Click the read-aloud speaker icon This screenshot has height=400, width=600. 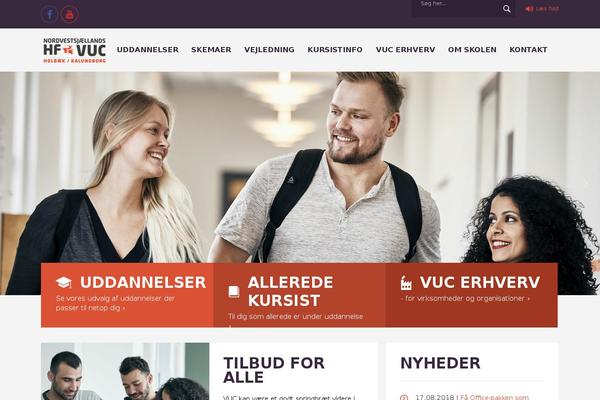pyautogui.click(x=529, y=9)
